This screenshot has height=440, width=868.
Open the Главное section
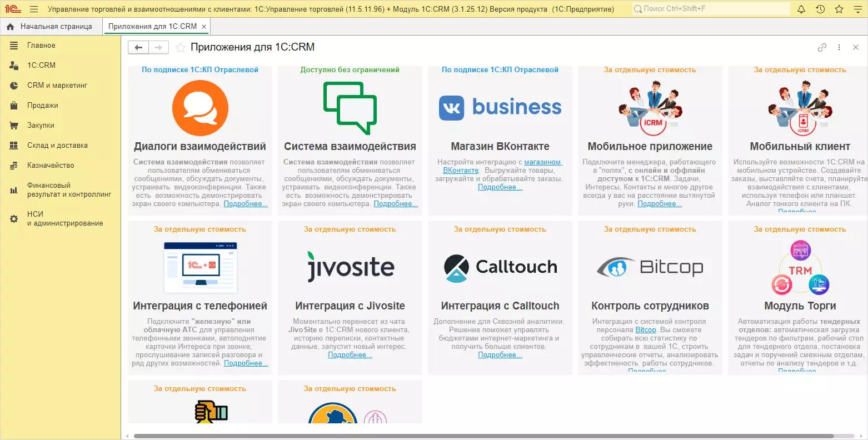(41, 46)
